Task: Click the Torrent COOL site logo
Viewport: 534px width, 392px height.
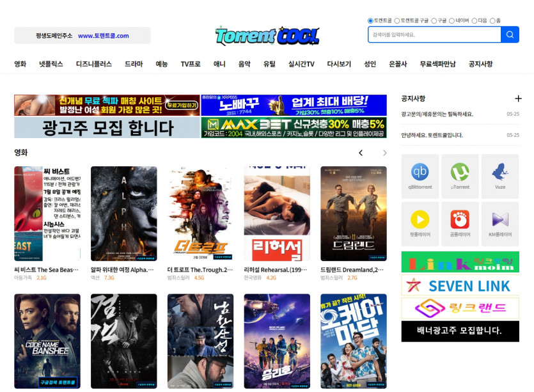Action: 267,36
